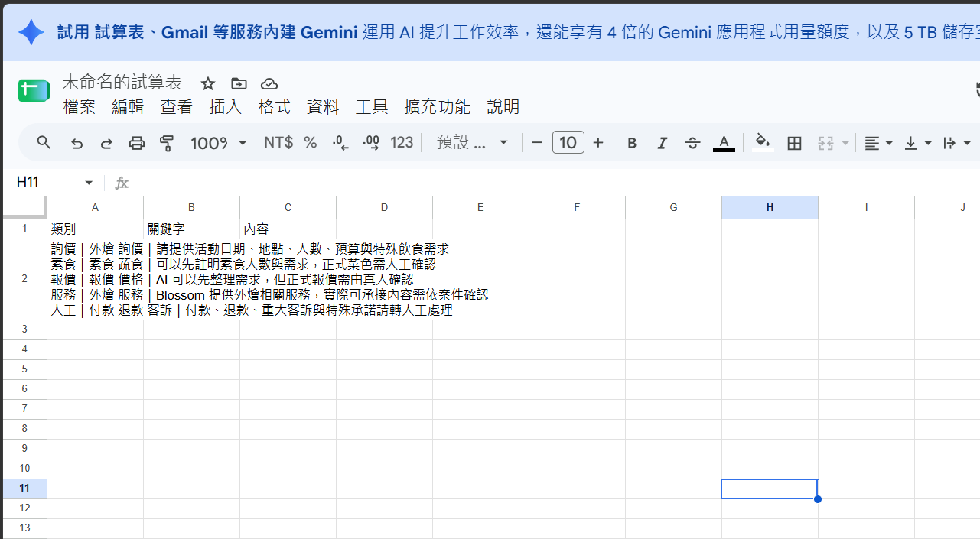
Task: Open the borders tool
Action: (x=795, y=143)
